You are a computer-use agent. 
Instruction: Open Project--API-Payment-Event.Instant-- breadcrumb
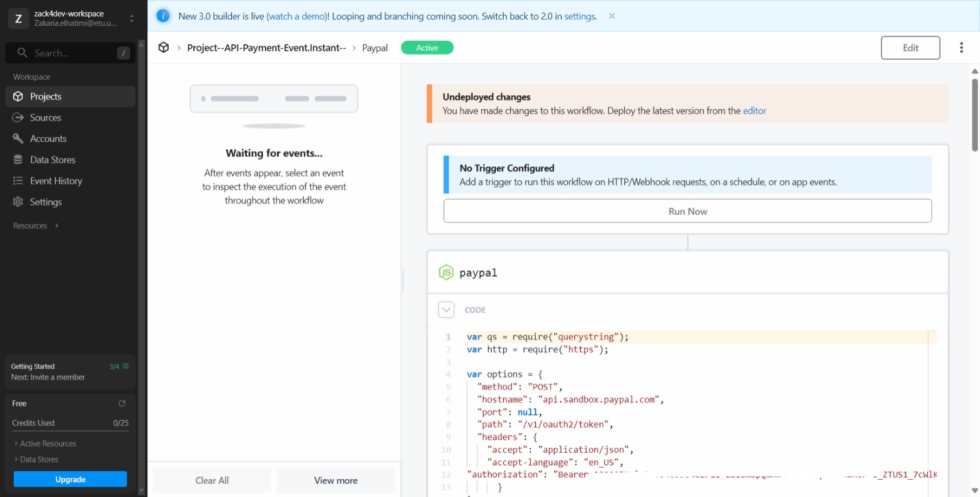(x=267, y=48)
